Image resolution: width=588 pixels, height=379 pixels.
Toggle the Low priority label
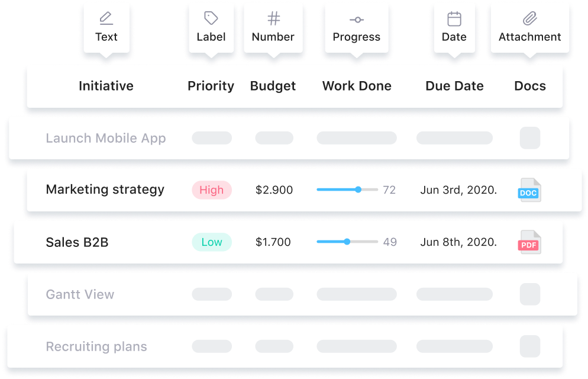point(211,242)
